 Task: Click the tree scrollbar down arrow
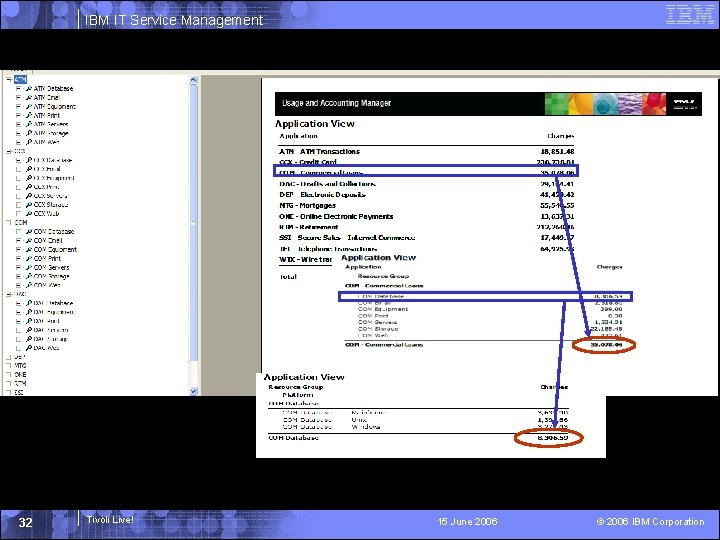pos(193,391)
